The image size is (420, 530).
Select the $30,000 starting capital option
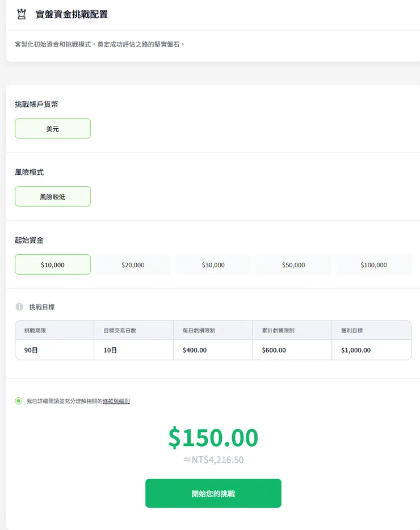(213, 264)
